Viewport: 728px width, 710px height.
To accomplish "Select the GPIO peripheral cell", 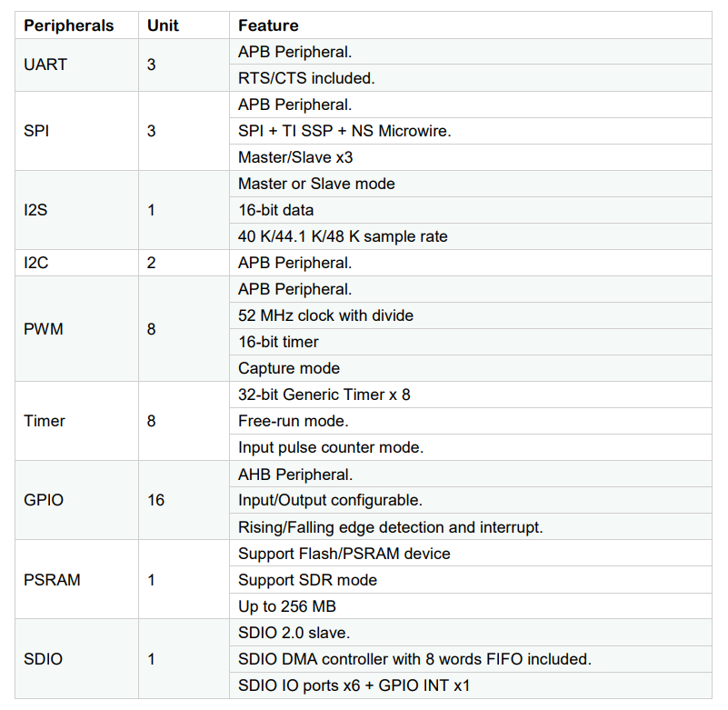I will click(76, 500).
